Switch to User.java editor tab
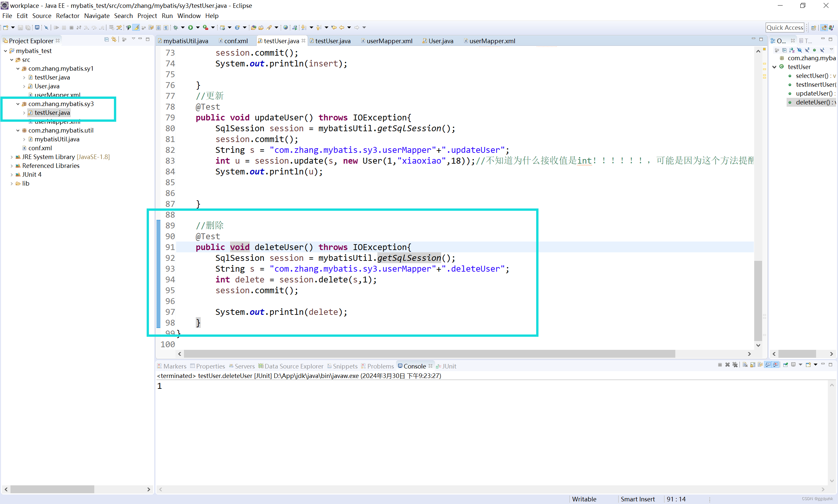The width and height of the screenshot is (838, 504). 438,41
